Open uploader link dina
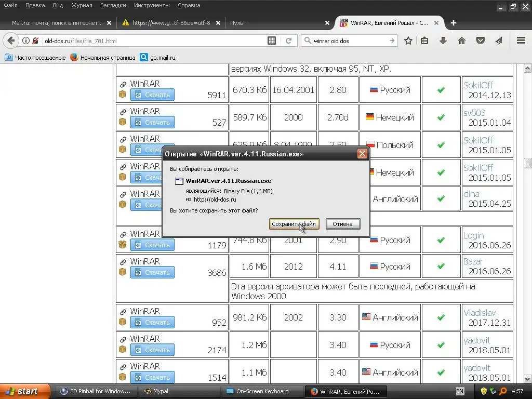The height and width of the screenshot is (399, 532). click(471, 194)
